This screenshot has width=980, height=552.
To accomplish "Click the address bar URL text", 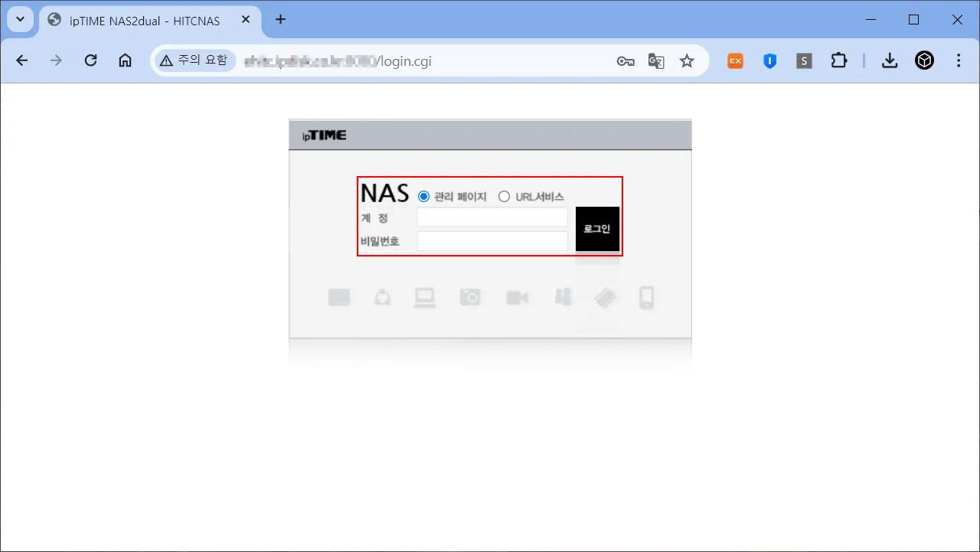I will pos(337,60).
